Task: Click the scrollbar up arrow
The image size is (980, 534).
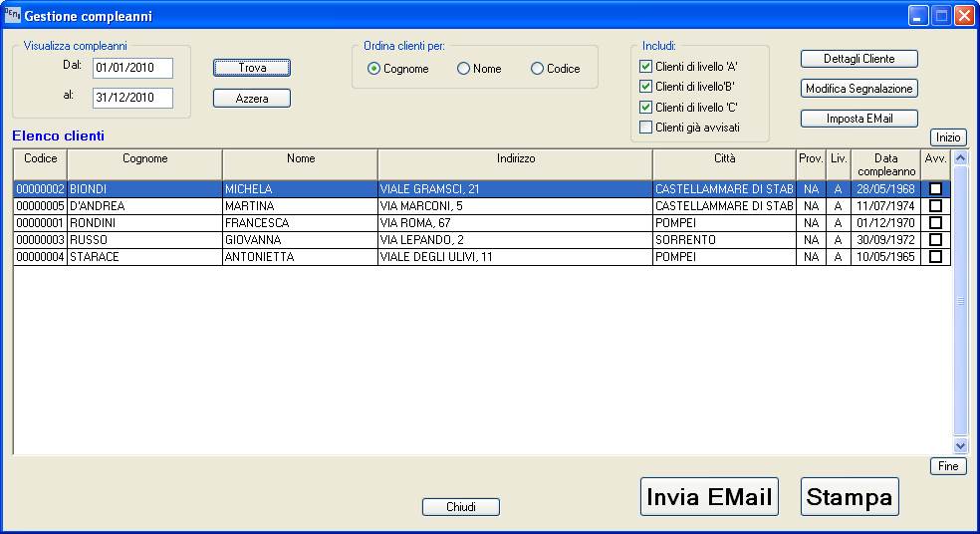Action: pyautogui.click(x=961, y=158)
